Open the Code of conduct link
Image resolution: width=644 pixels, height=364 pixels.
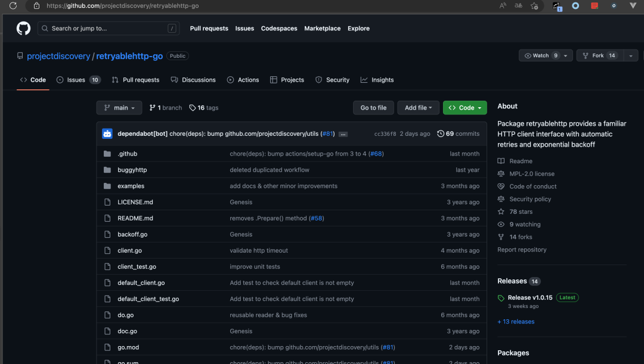[532, 186]
